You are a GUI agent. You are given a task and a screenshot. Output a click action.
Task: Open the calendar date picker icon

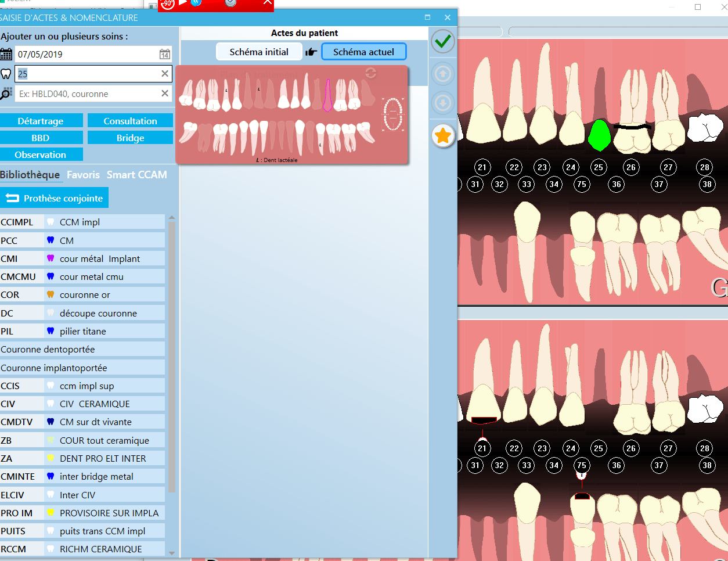[165, 54]
